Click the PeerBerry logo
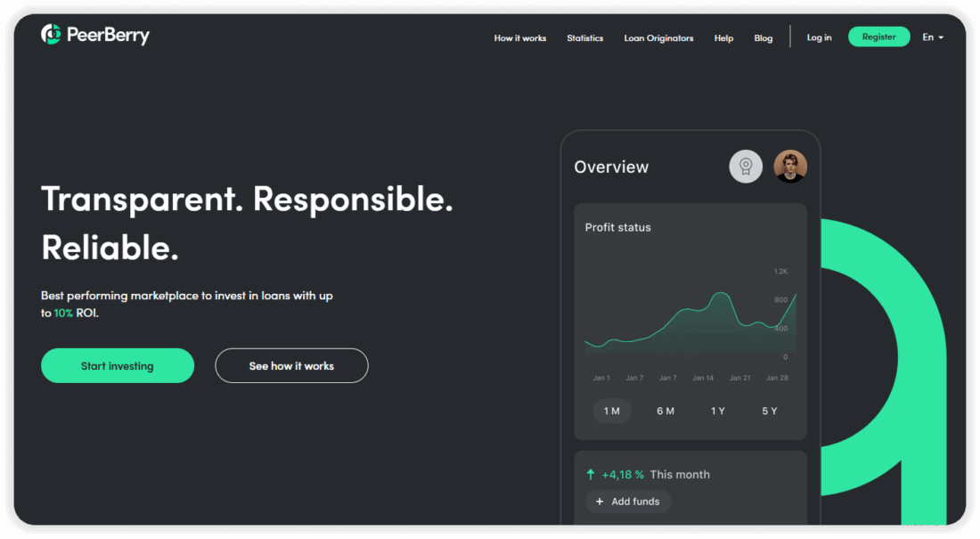 point(95,35)
